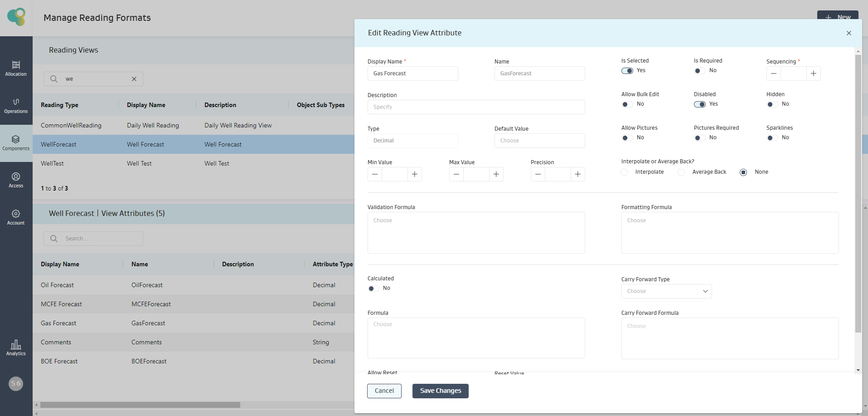Toggle the Is Selected switch off
The height and width of the screenshot is (416, 868).
coord(627,71)
